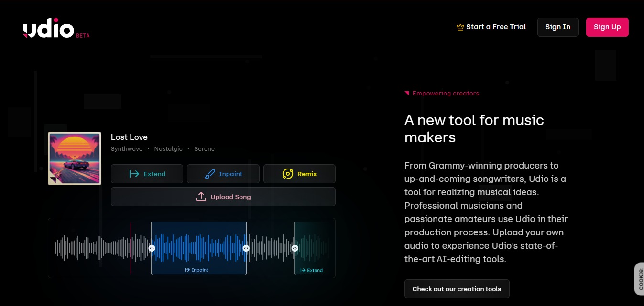Select the Inpaint button label
The height and width of the screenshot is (306, 644).
[x=231, y=174]
